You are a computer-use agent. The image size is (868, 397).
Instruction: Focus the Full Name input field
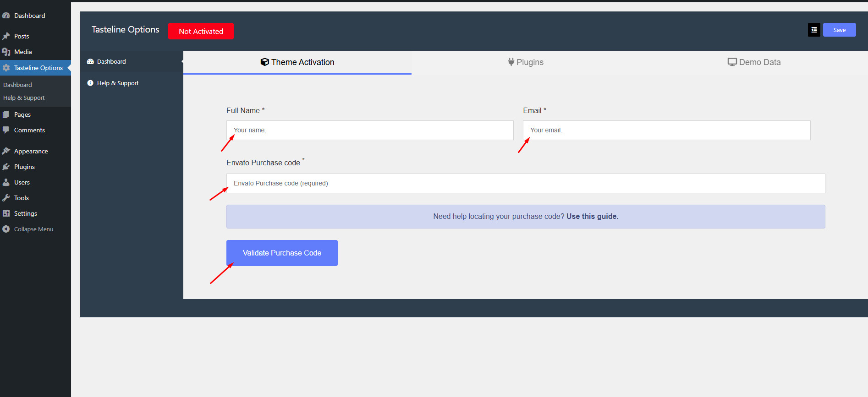[370, 130]
